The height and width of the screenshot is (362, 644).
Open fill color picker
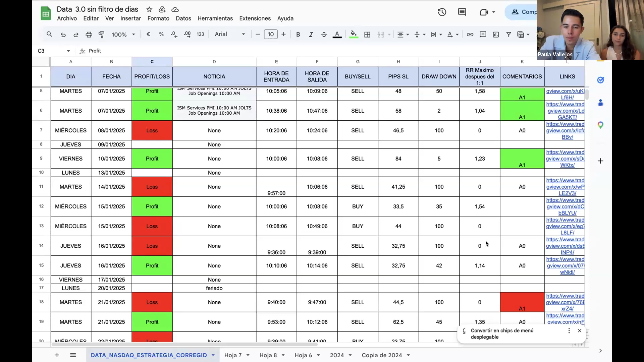354,35
